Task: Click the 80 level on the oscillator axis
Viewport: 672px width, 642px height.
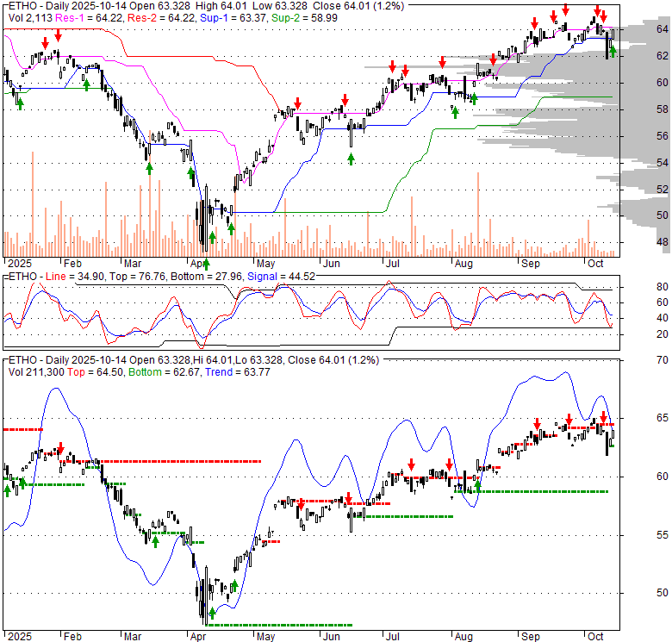Action: point(663,287)
